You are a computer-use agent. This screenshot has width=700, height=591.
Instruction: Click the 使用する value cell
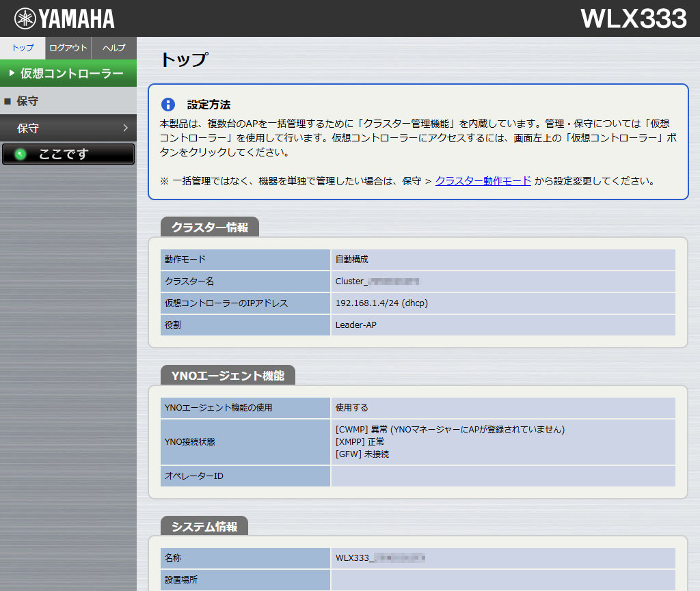[x=503, y=408]
